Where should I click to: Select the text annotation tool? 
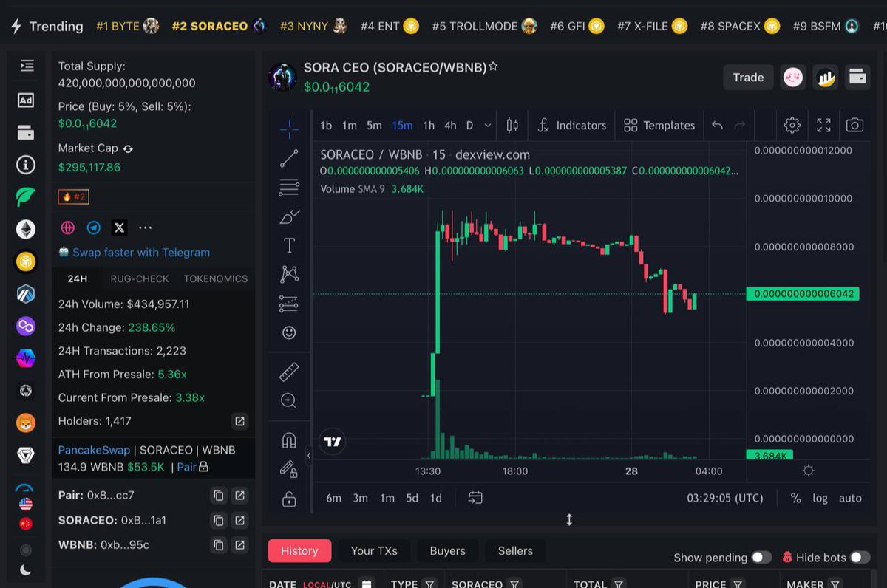[289, 245]
